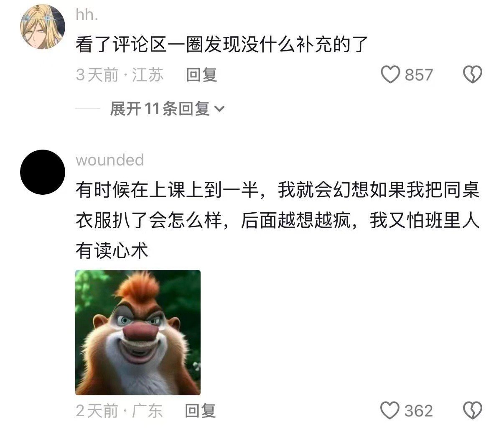Open hh.'s blonde anime avatar
The height and width of the screenshot is (430, 504).
click(43, 27)
